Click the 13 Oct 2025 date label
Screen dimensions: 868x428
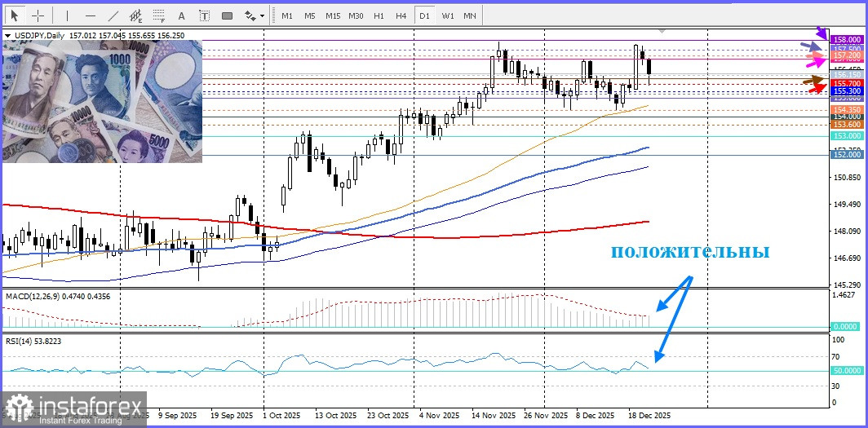335,415
